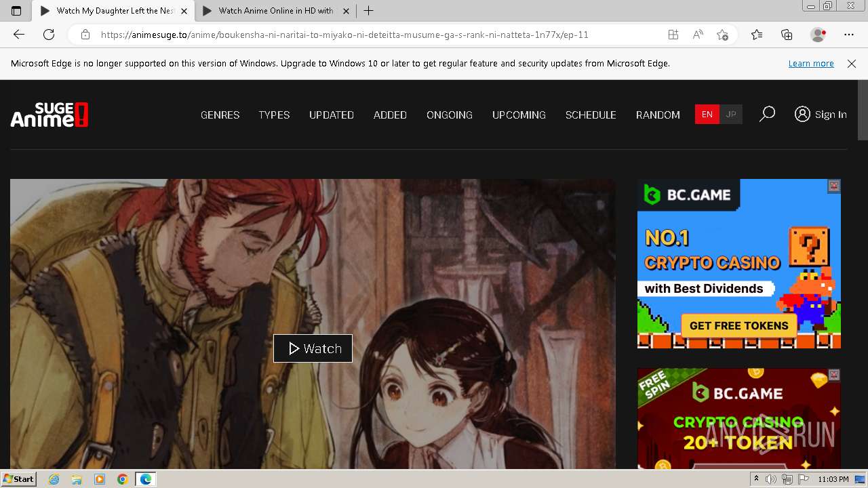The width and height of the screenshot is (868, 488).
Task: Close the 'Watch My Daughter Left the Nest' tab
Action: (x=184, y=11)
